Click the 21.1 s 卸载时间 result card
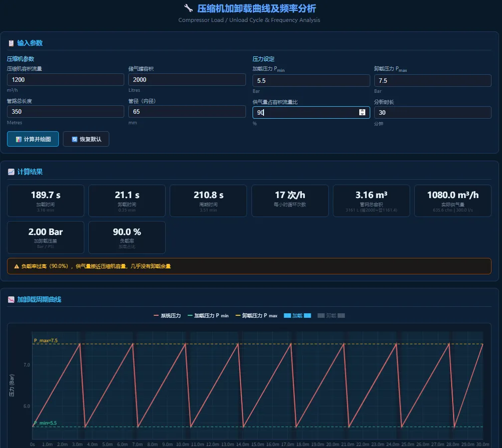 click(x=127, y=201)
